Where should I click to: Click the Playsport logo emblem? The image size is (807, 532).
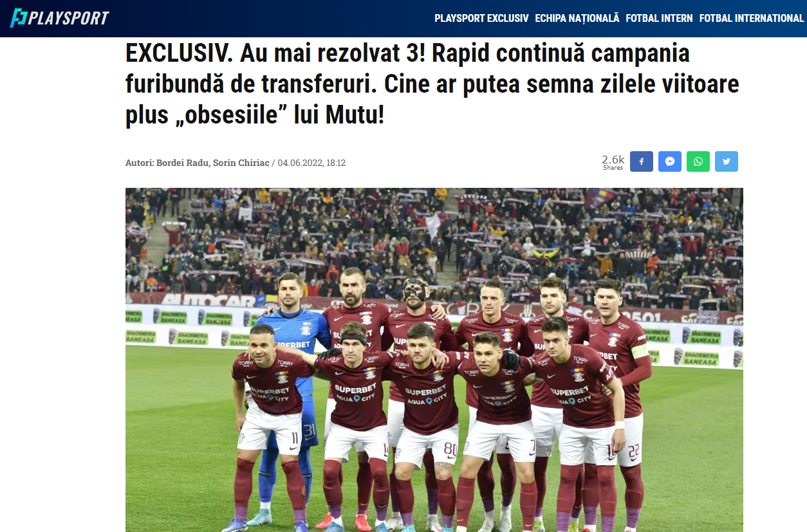pyautogui.click(x=18, y=18)
